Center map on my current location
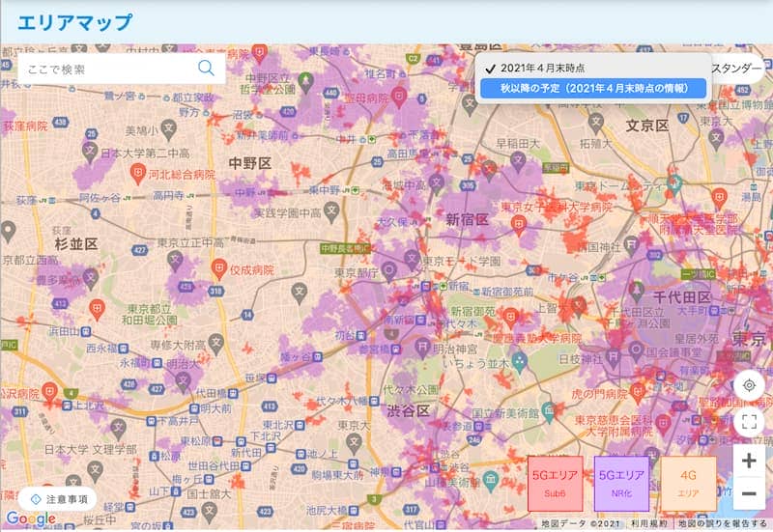Screen dimensions: 773x532 [749, 384]
